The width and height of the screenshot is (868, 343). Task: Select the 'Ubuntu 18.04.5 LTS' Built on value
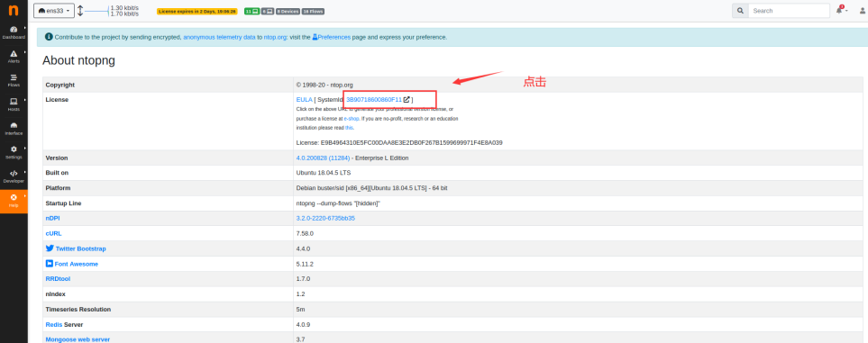[x=324, y=173]
